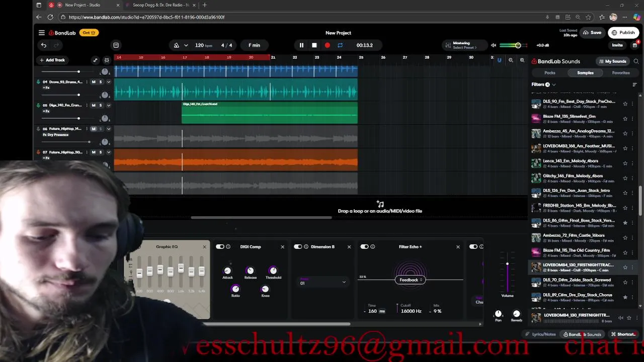Open the sort options icon beside Filters
644x362 pixels.
[634, 84]
